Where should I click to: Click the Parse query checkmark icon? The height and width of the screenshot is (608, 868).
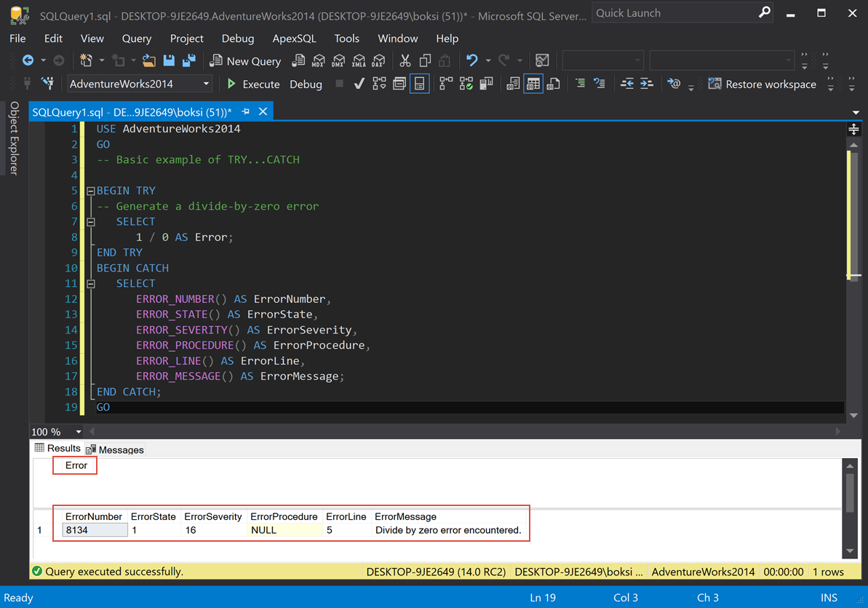coord(359,84)
